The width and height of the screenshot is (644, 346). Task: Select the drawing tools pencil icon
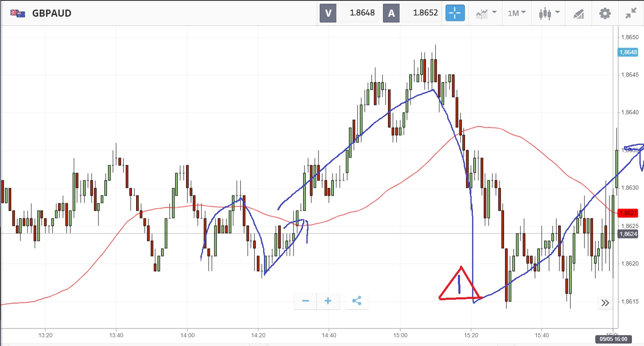tap(579, 13)
